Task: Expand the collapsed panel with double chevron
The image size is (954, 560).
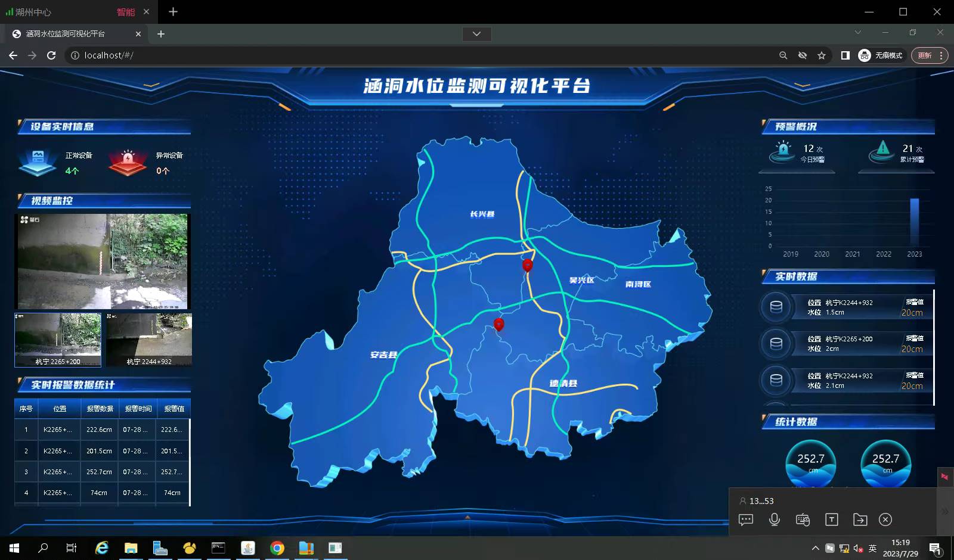Action: [x=944, y=511]
